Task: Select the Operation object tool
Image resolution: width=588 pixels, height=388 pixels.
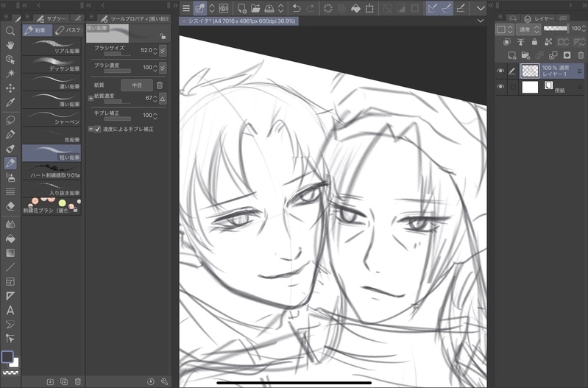Action: [10, 60]
